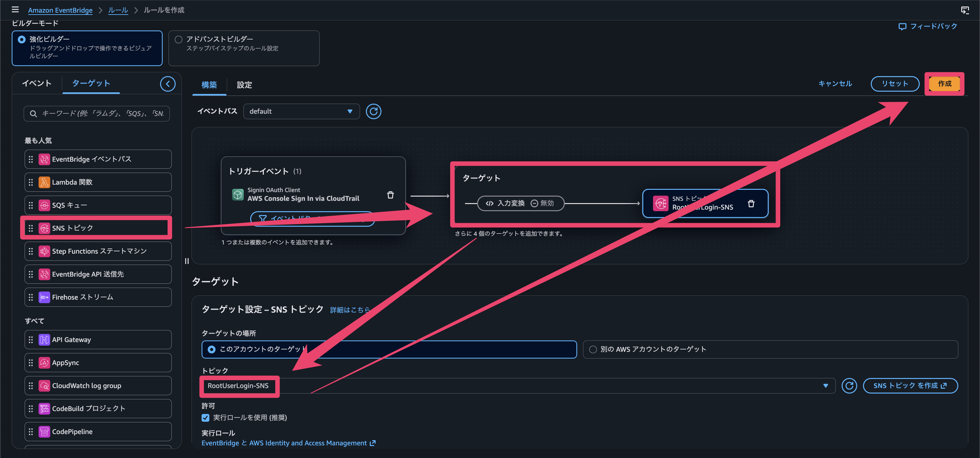The width and height of the screenshot is (980, 458).
Task: Uncheck 実行ロールを使用 checkbox
Action: pyautogui.click(x=205, y=418)
